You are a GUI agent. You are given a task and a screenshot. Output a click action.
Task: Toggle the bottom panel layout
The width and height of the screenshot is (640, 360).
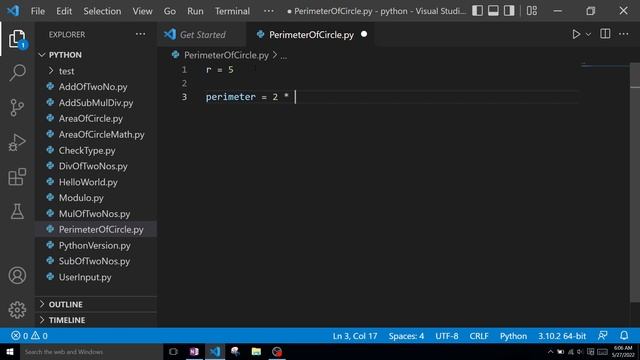click(493, 11)
